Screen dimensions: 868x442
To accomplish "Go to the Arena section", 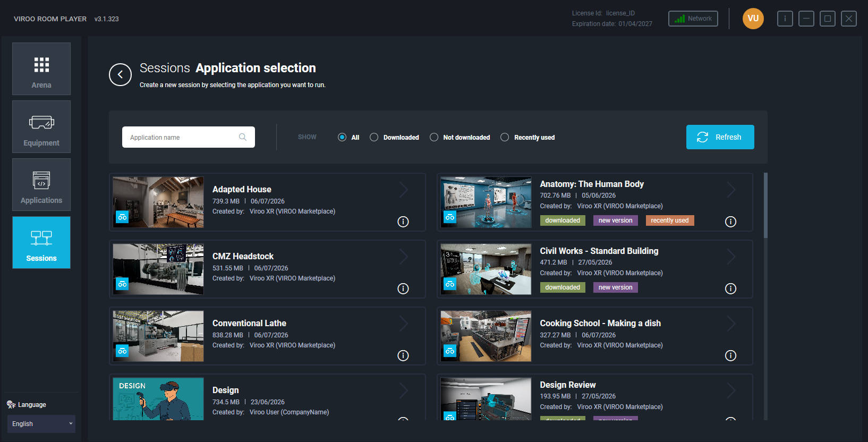I will pyautogui.click(x=41, y=69).
